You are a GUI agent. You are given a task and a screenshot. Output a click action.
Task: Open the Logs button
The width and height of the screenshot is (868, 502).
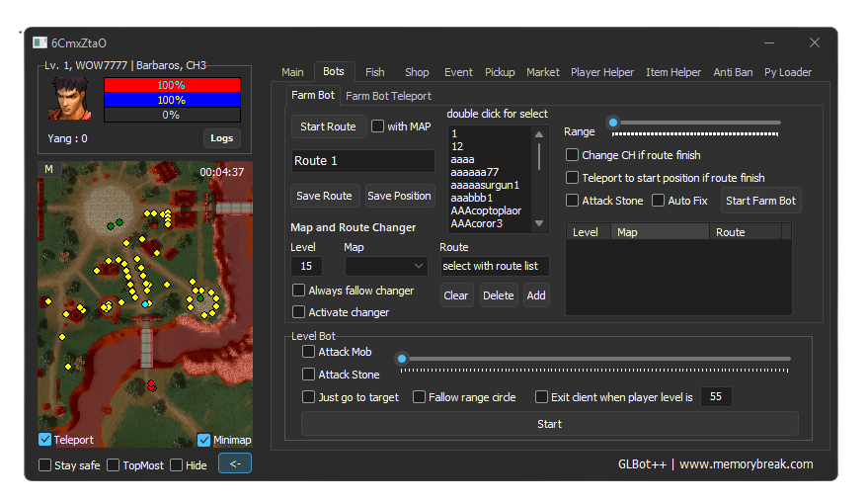(221, 138)
